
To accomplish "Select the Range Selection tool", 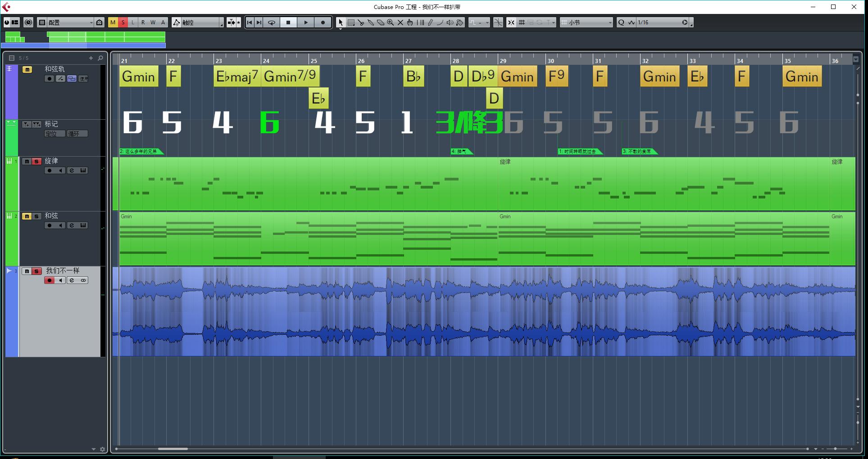I will (x=351, y=22).
